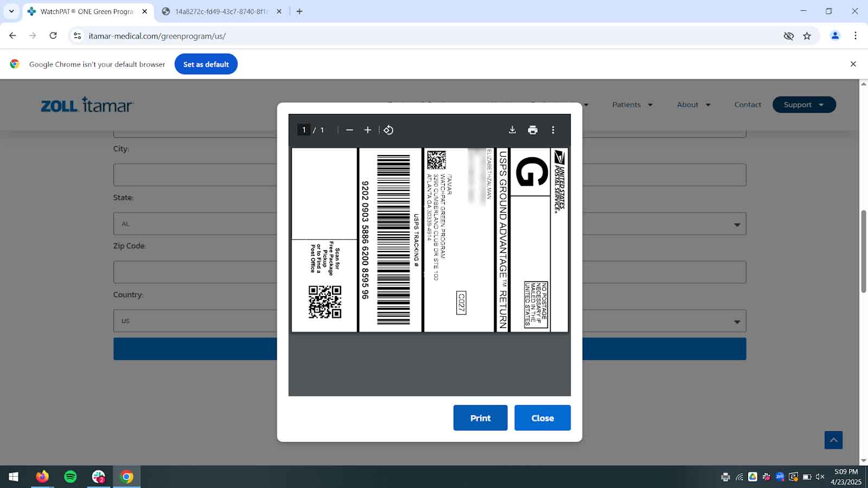Open Slack from the taskbar
The image size is (868, 488).
coord(99,477)
